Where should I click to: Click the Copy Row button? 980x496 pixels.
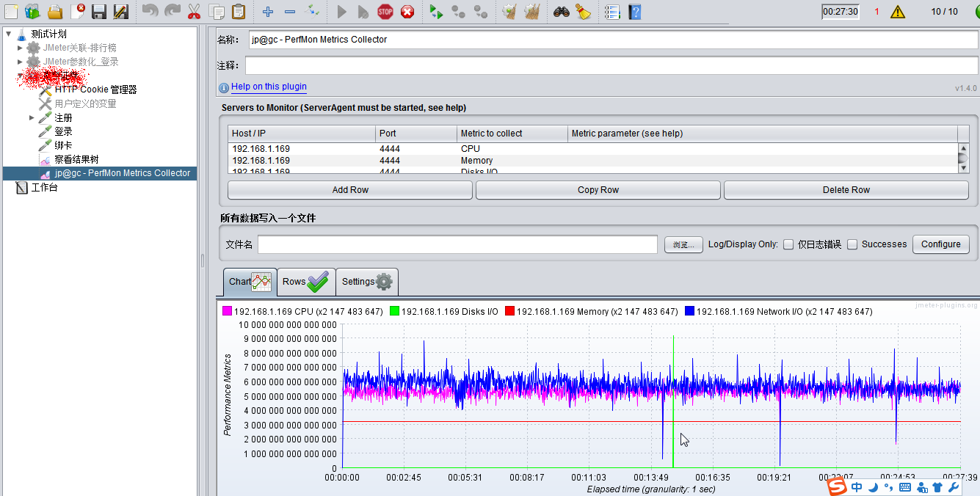point(598,190)
